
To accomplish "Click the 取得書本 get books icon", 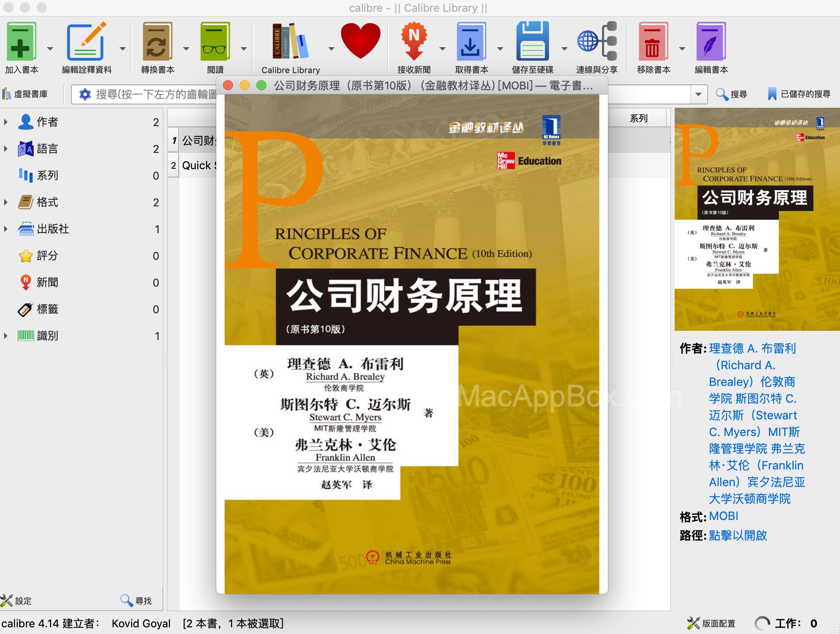I will click(471, 42).
